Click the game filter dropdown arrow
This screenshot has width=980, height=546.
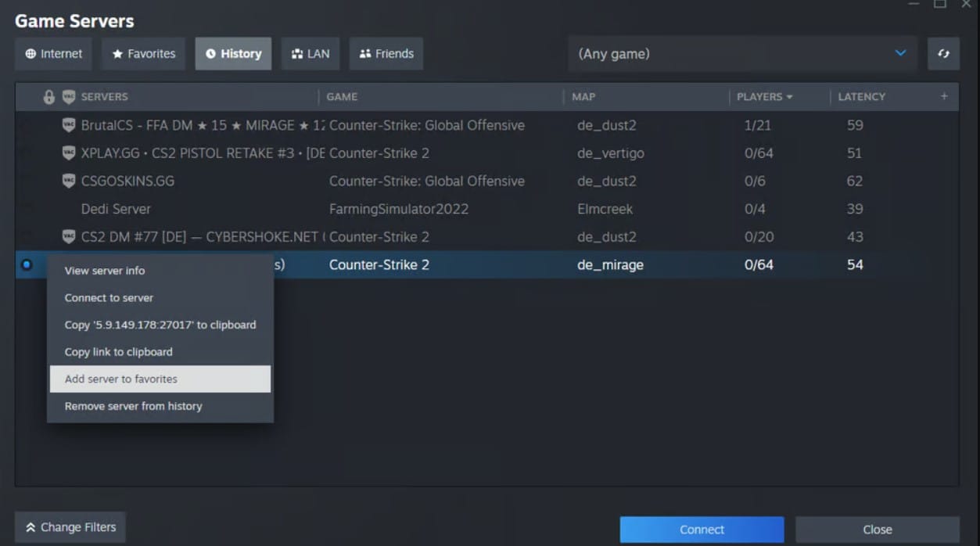pos(900,53)
